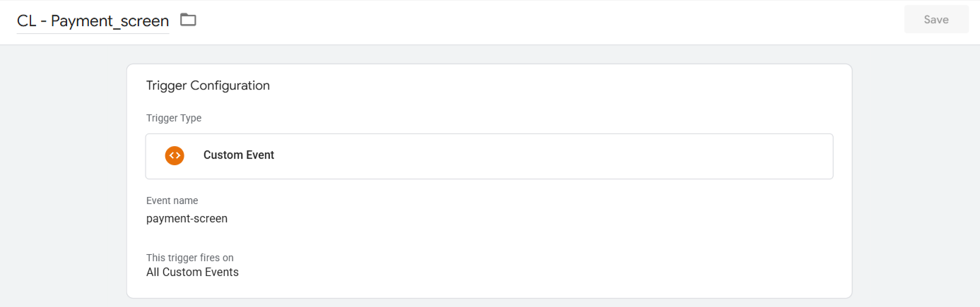Screen dimensions: 980x307
Task: Click the word Type in the Trigger Type label
Action: click(191, 118)
